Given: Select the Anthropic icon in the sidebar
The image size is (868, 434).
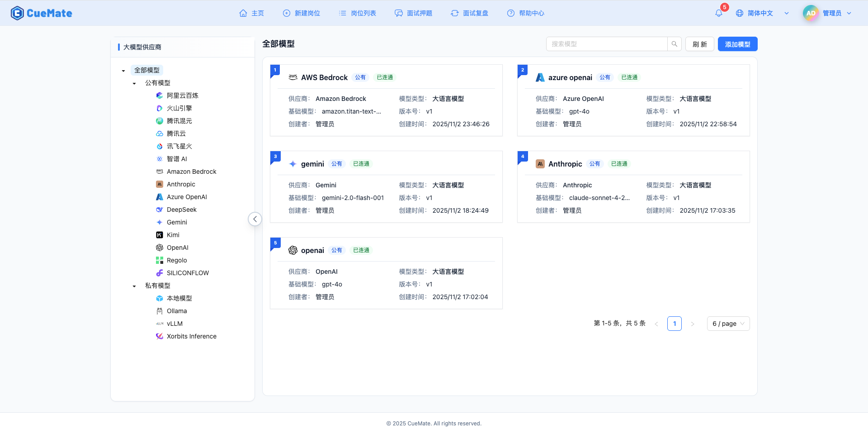Looking at the screenshot, I should pos(159,184).
